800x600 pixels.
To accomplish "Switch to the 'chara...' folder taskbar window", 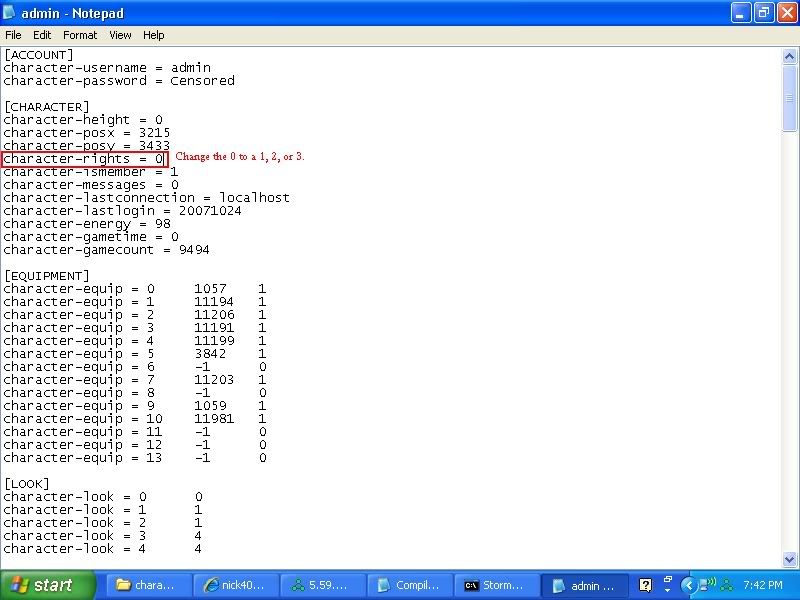I will pyautogui.click(x=146, y=585).
